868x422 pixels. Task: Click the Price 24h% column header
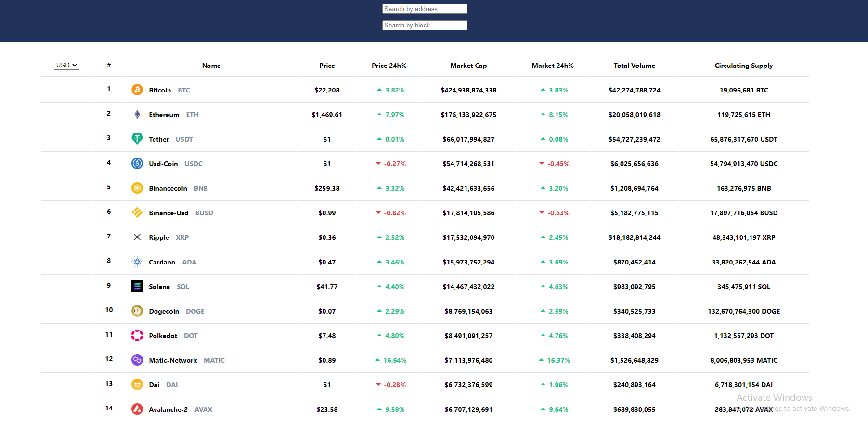(x=389, y=66)
